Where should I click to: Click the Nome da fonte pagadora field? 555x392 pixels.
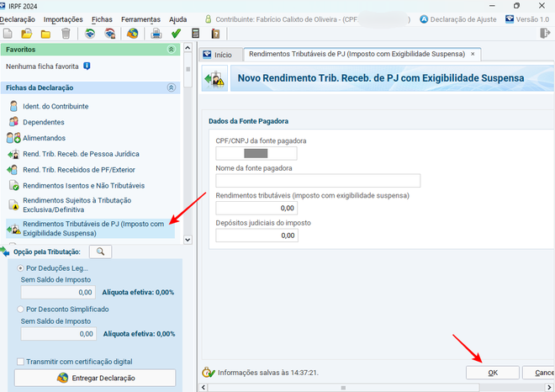tap(318, 181)
